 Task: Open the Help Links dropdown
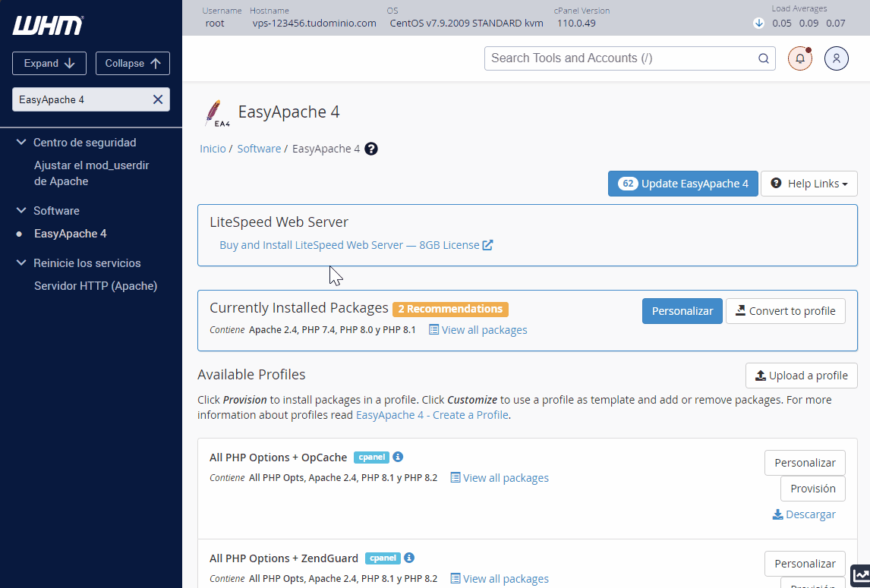pyautogui.click(x=809, y=184)
